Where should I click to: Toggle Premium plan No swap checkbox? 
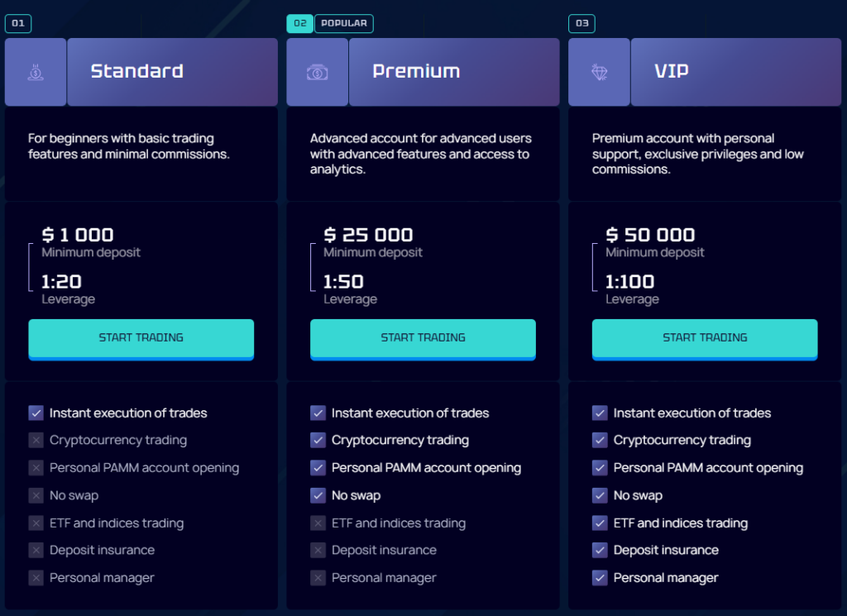tap(318, 495)
